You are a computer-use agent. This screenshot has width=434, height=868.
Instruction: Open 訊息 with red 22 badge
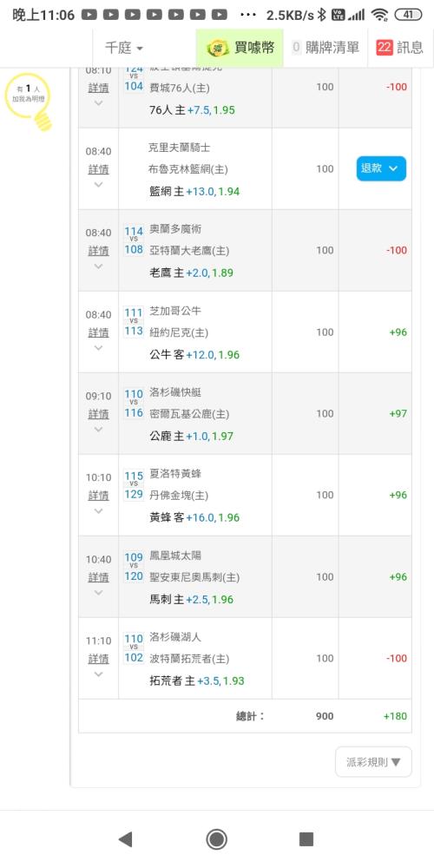tap(399, 48)
